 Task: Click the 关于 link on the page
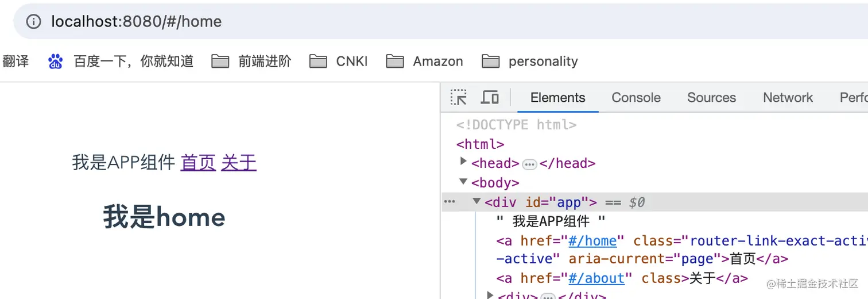[x=239, y=163]
